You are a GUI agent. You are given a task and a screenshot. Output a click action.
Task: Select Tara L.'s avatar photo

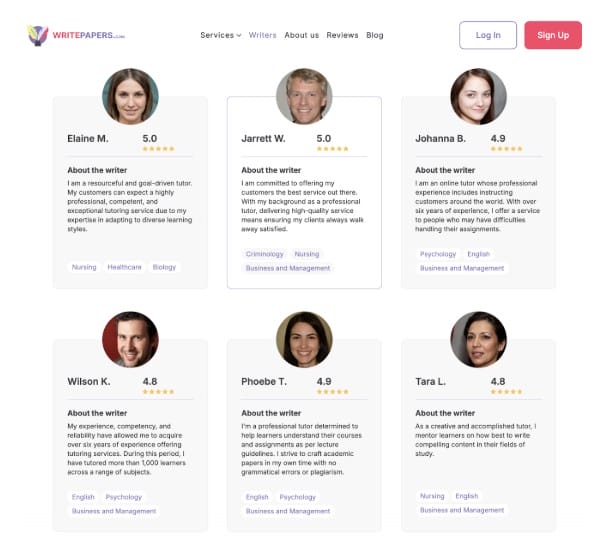[478, 340]
